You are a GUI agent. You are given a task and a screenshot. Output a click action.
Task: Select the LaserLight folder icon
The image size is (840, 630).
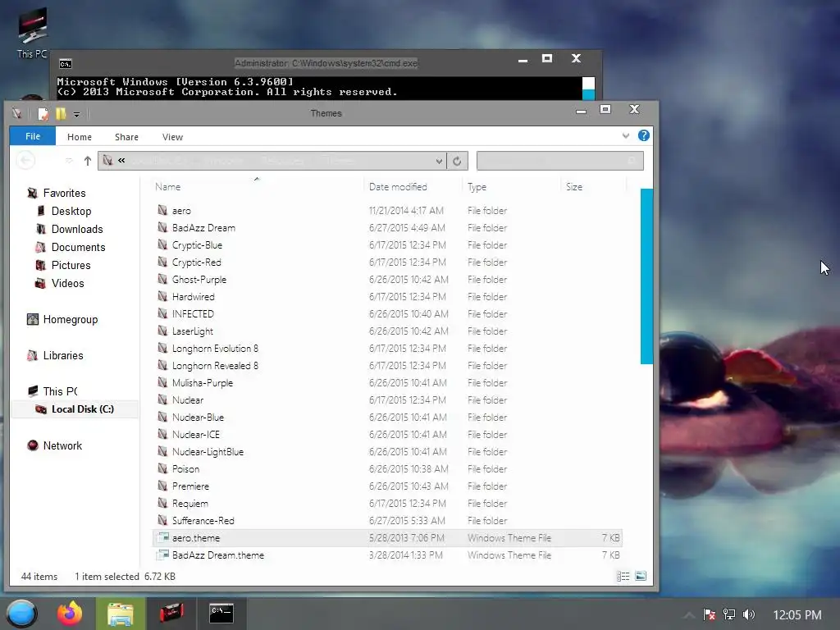(x=163, y=331)
